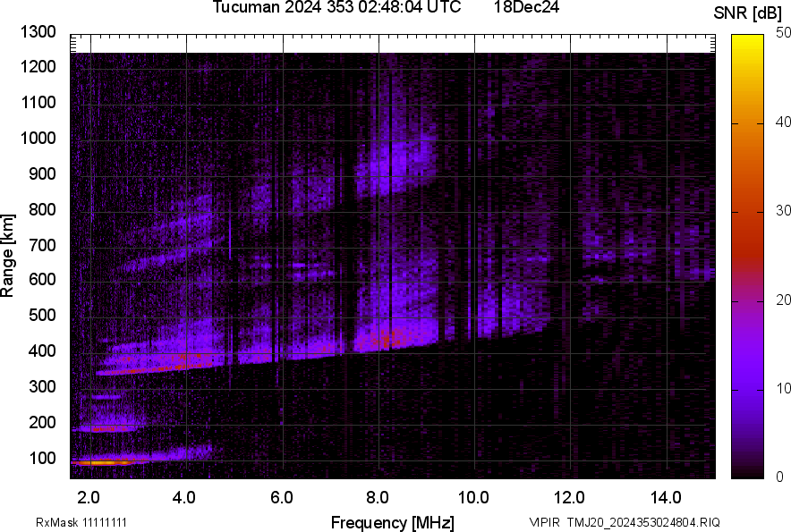Screen dimensions: 791x532
Task: Click the SNR color scale bar
Action: pos(748,257)
